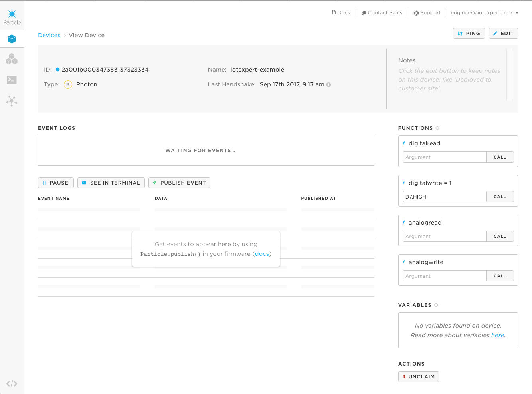The width and height of the screenshot is (532, 394).
Task: Refresh the Variables list icon
Action: [x=436, y=305]
